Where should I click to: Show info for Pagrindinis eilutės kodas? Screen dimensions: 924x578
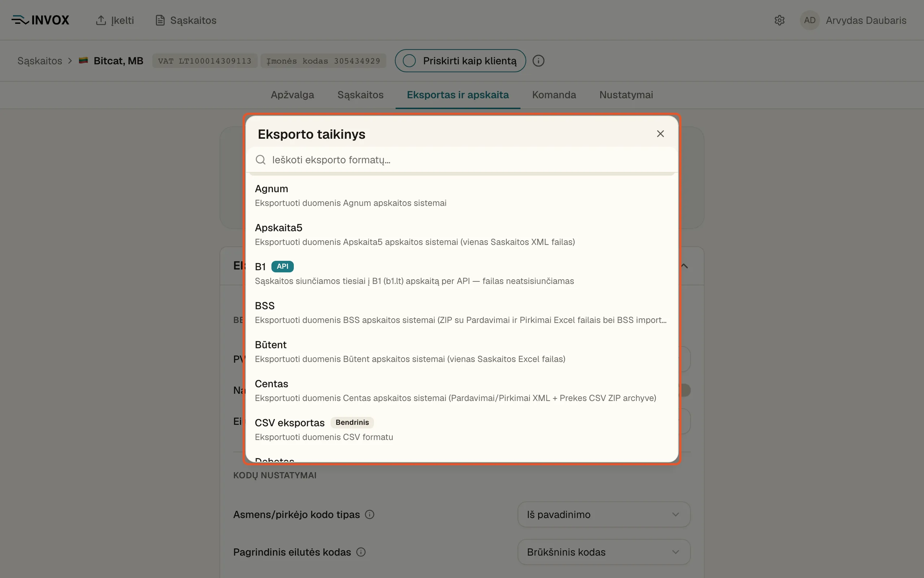tap(361, 552)
